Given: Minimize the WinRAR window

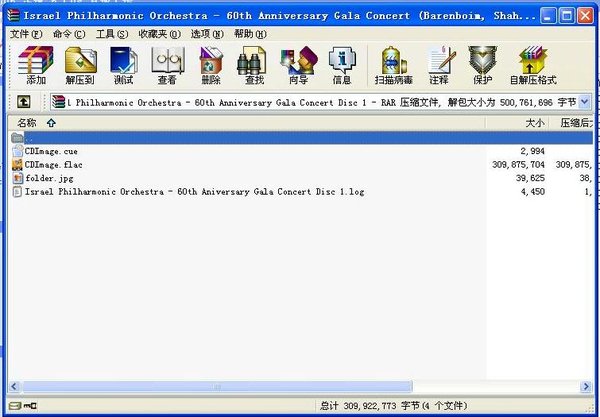Looking at the screenshot, I should pyautogui.click(x=548, y=16).
